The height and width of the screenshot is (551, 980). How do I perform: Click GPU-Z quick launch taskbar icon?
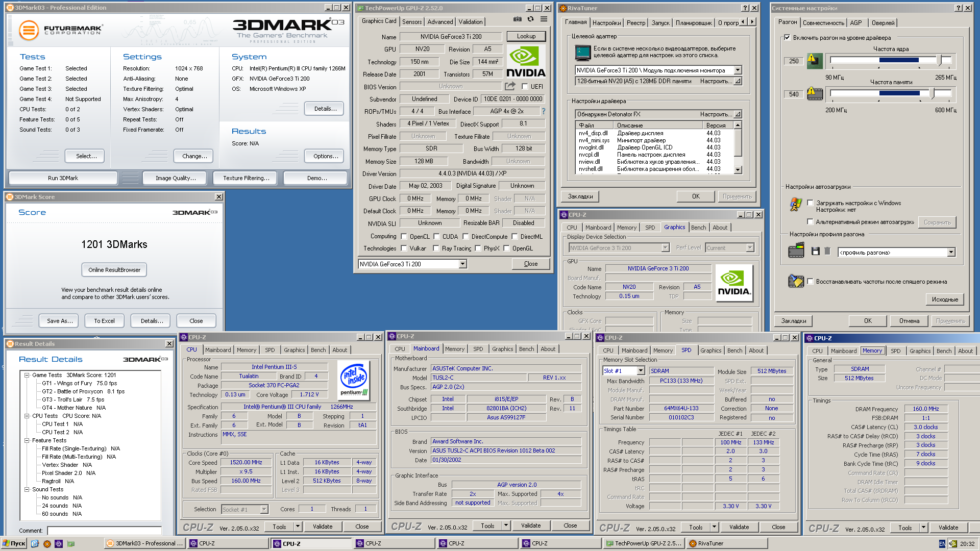[70, 544]
